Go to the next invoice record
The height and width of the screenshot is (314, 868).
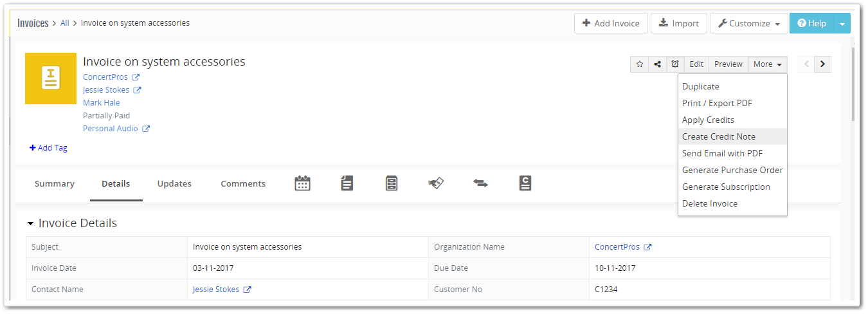[823, 64]
